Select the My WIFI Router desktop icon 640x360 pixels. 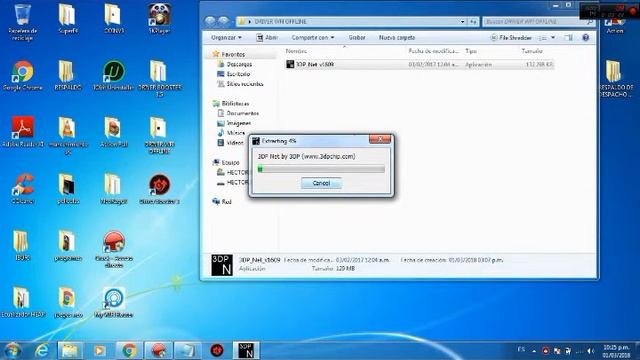pos(113,302)
